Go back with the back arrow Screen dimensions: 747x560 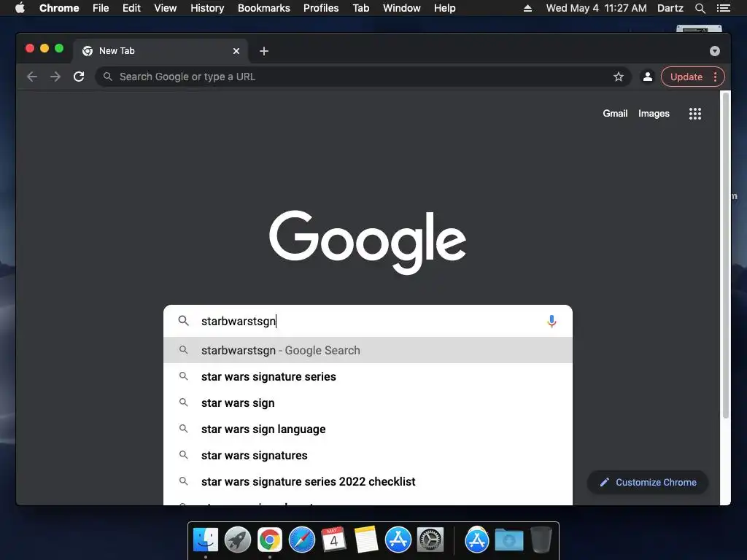[x=32, y=77]
